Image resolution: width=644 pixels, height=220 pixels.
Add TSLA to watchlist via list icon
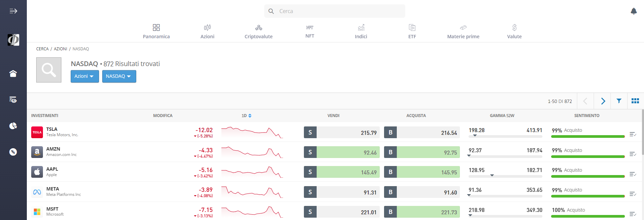633,134
